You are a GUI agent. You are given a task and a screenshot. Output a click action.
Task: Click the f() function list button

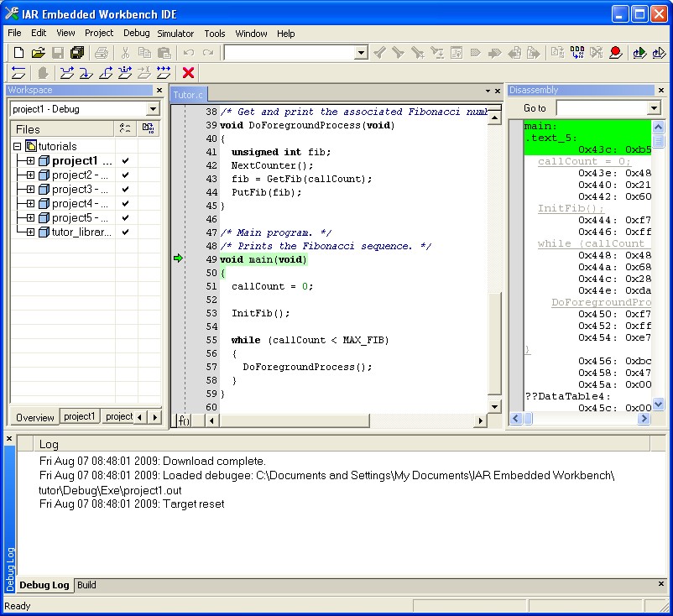click(x=184, y=420)
